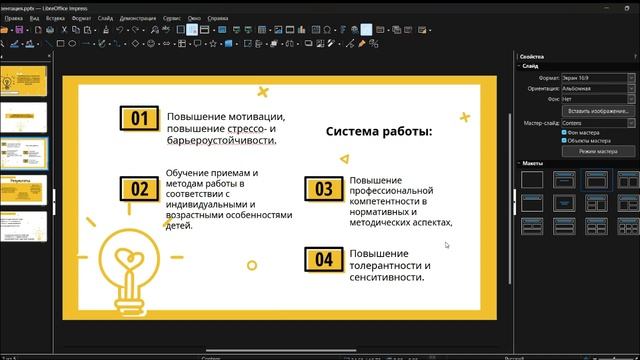Toggle Display Grid icon
640x360 pixels.
(x=180, y=30)
